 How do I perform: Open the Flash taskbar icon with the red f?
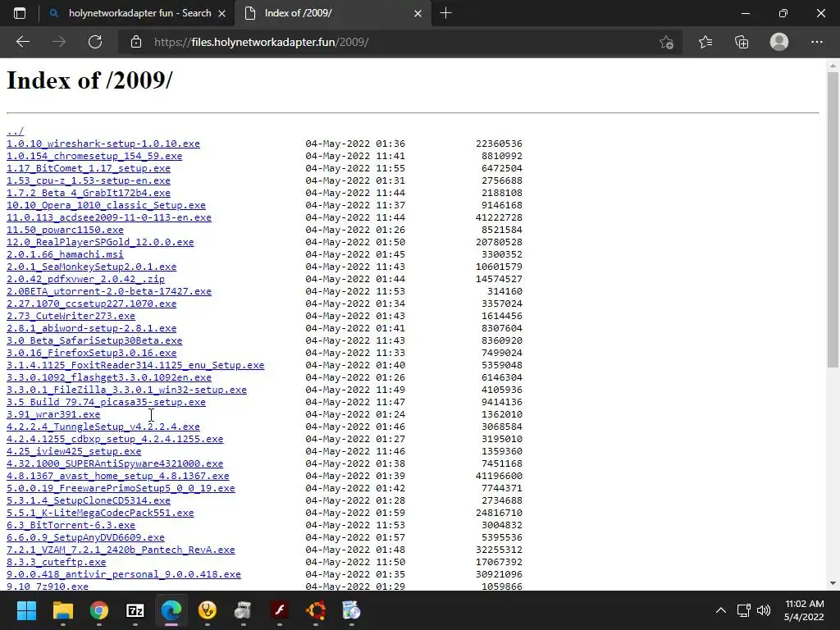coord(279,610)
